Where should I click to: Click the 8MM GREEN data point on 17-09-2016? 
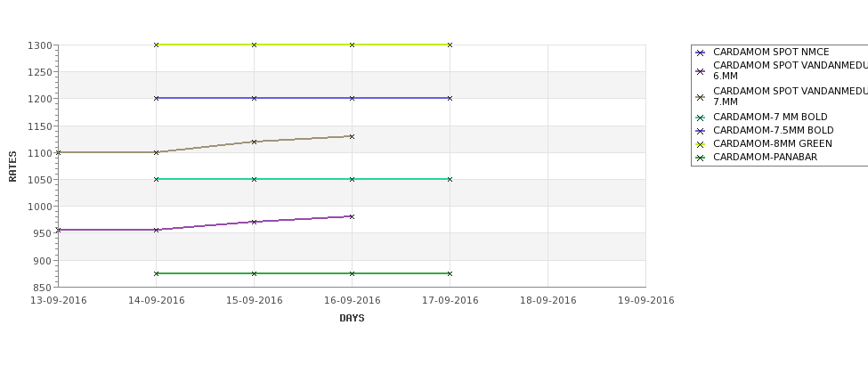click(450, 45)
